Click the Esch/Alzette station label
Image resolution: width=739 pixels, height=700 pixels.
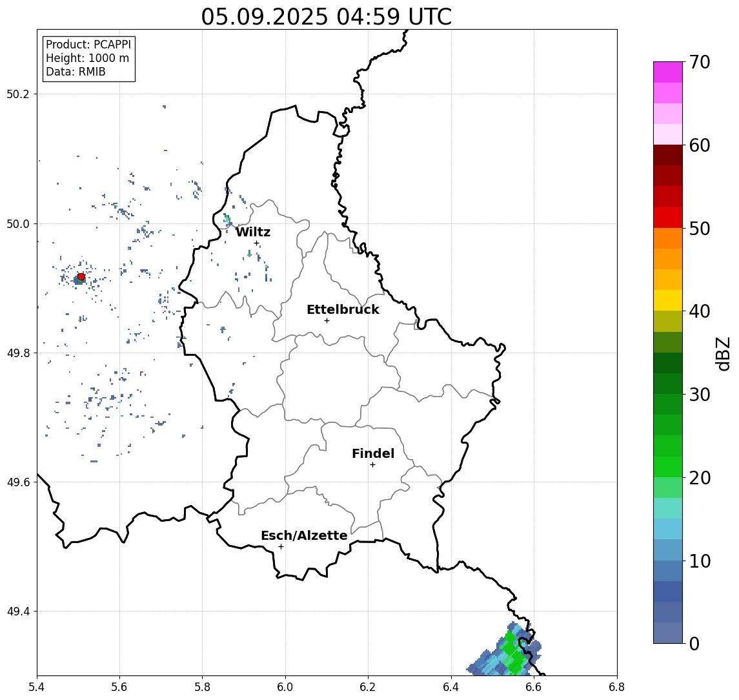tap(304, 535)
